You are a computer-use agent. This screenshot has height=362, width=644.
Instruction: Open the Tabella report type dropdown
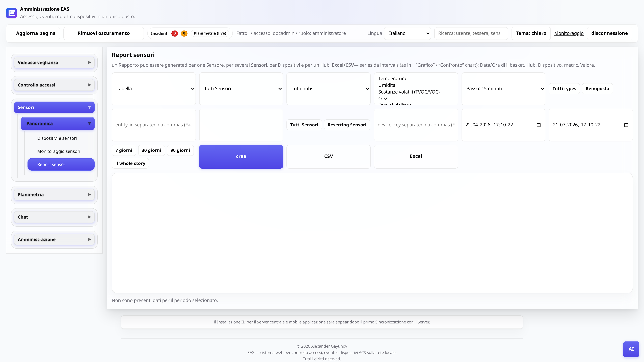pos(153,89)
